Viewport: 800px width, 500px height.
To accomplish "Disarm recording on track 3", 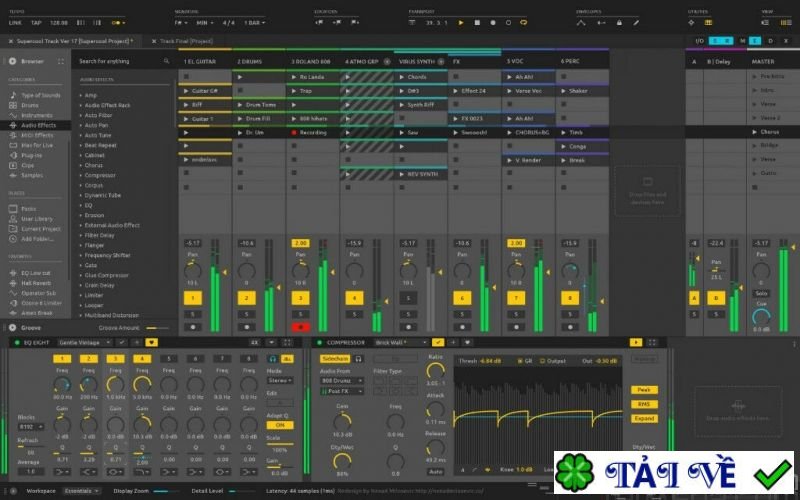I will point(299,327).
